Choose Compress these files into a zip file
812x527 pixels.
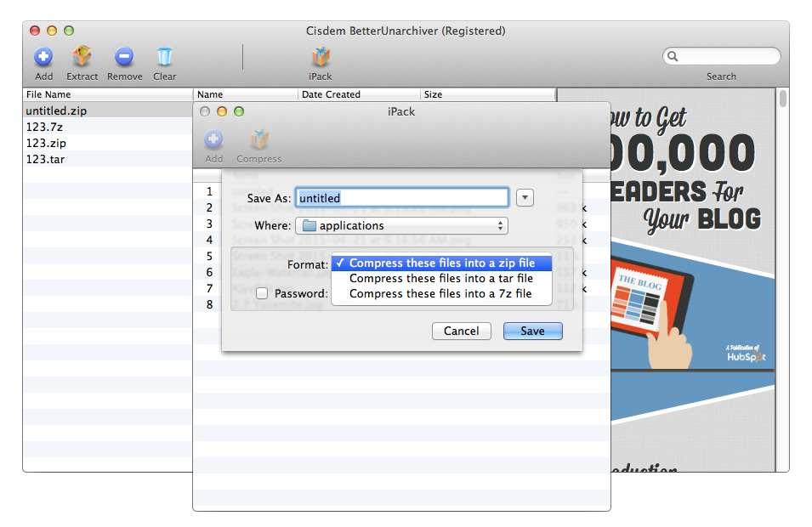click(x=442, y=263)
